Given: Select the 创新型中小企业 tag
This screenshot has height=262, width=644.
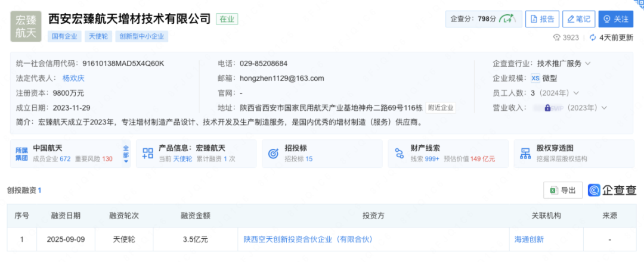Looking at the screenshot, I should coord(143,36).
